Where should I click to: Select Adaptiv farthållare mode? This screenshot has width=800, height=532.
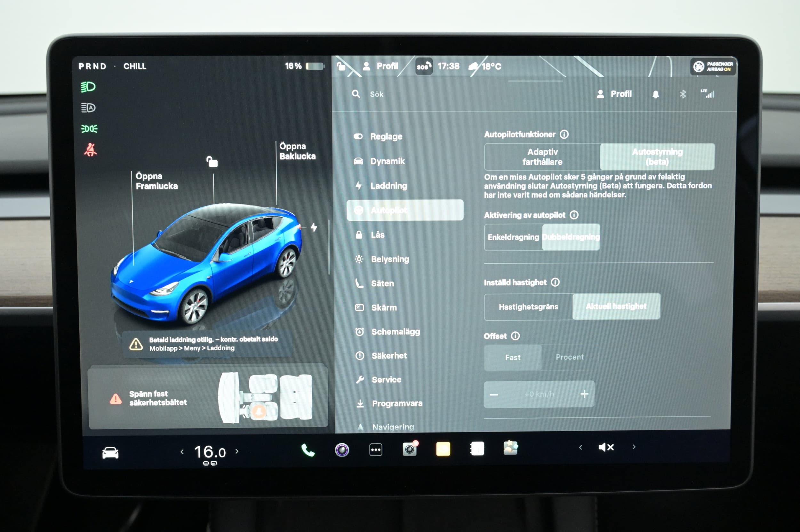point(542,157)
